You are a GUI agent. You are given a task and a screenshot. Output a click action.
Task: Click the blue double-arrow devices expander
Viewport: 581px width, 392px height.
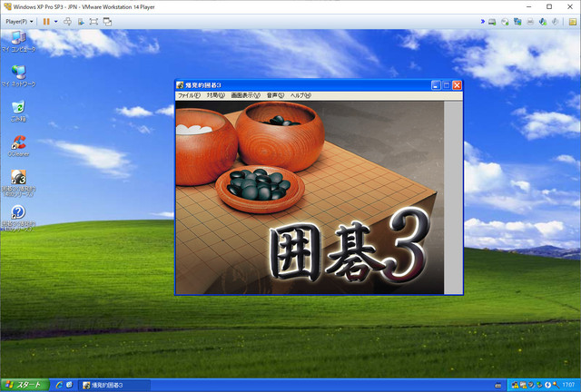pos(482,22)
